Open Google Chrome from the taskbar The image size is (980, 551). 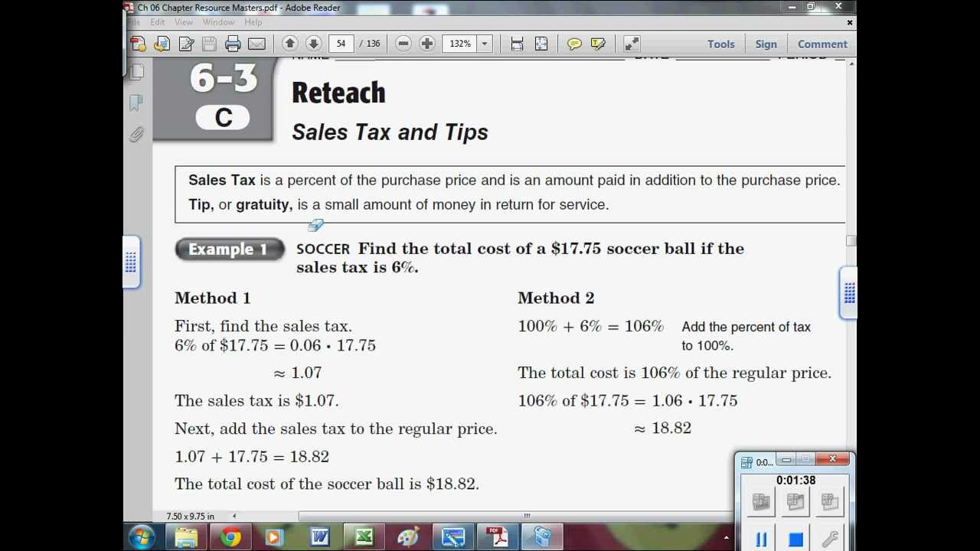point(230,537)
